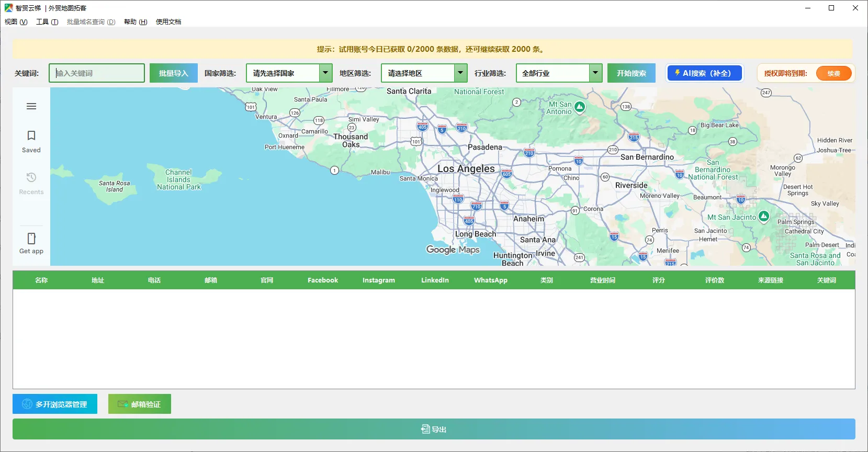Open the Google Maps hamburger menu

[x=31, y=106]
